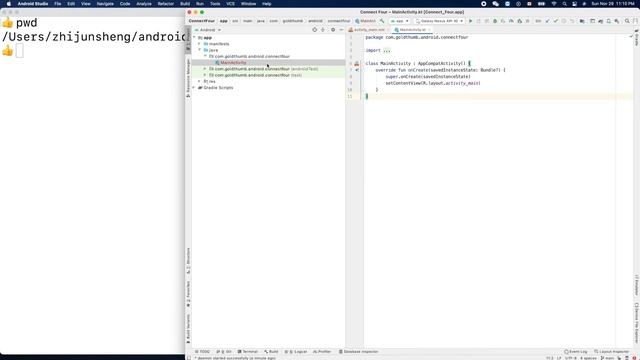Open the Navigate menu

point(105,4)
